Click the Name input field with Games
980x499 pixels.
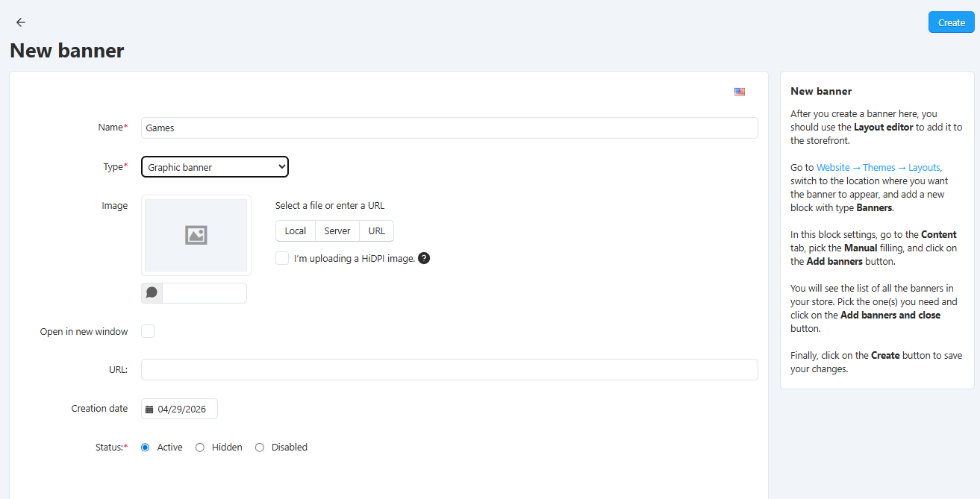[449, 128]
